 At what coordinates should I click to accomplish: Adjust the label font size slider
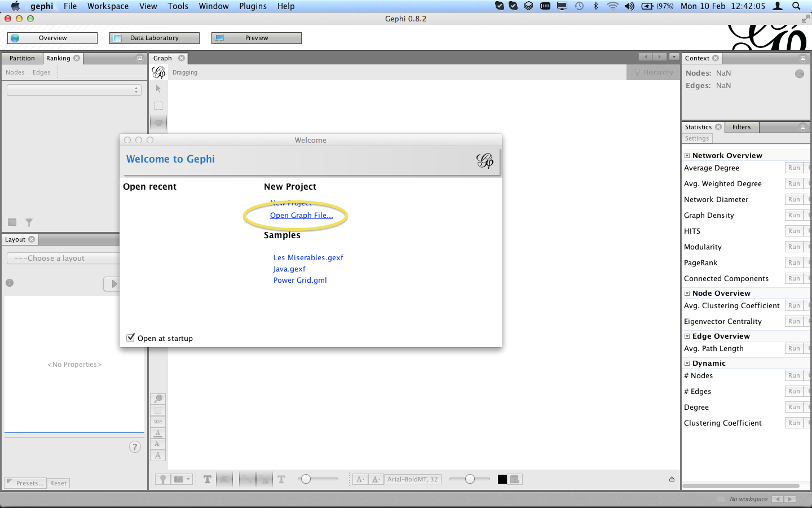470,479
